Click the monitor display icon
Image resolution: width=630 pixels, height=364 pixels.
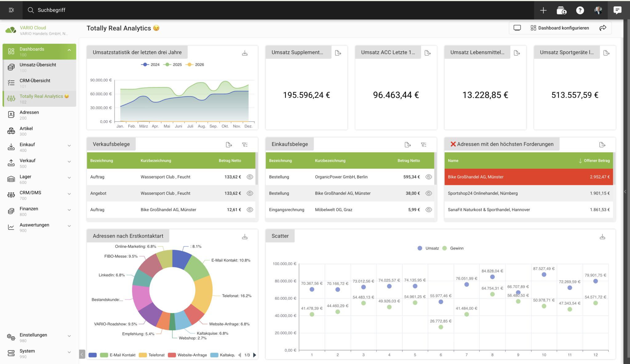click(x=517, y=28)
